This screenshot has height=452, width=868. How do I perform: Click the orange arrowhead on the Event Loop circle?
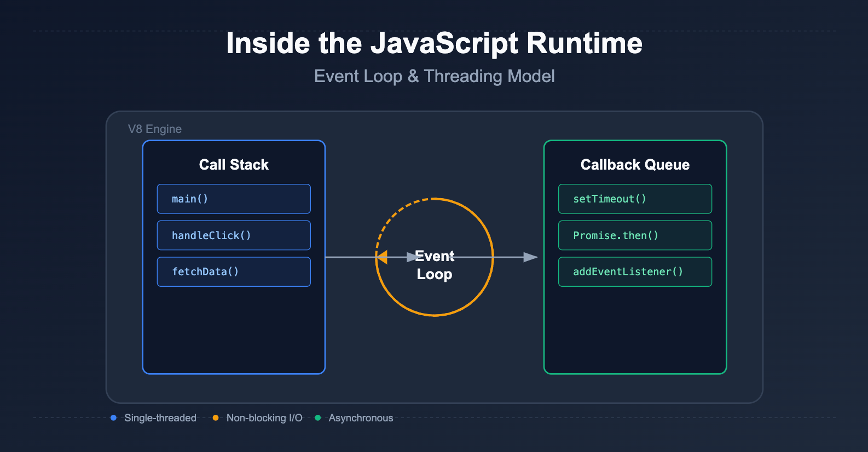(382, 257)
